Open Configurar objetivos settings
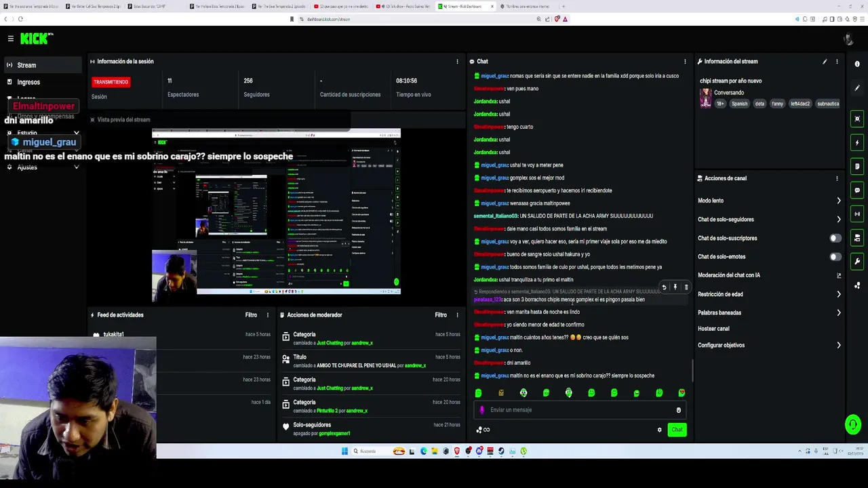The height and width of the screenshot is (488, 868). [x=770, y=345]
